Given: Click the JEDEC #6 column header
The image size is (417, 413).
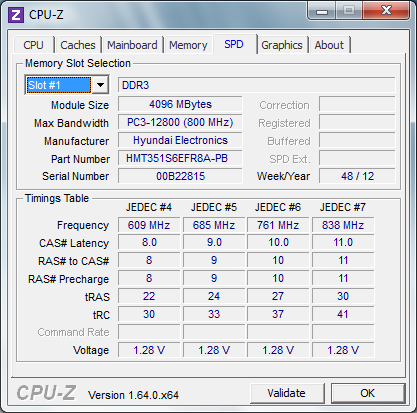Looking at the screenshot, I should [278, 207].
